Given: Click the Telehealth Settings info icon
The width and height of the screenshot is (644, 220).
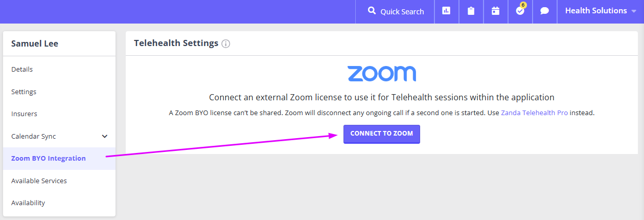Looking at the screenshot, I should [226, 43].
